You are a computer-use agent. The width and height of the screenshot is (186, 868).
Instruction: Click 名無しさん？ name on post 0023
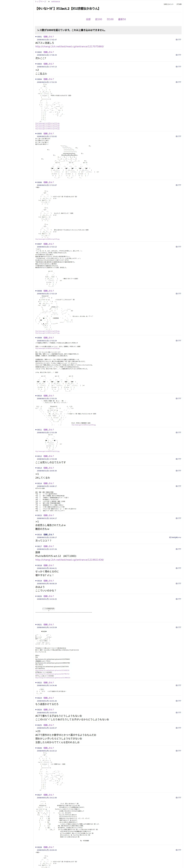[x=49, y=698]
